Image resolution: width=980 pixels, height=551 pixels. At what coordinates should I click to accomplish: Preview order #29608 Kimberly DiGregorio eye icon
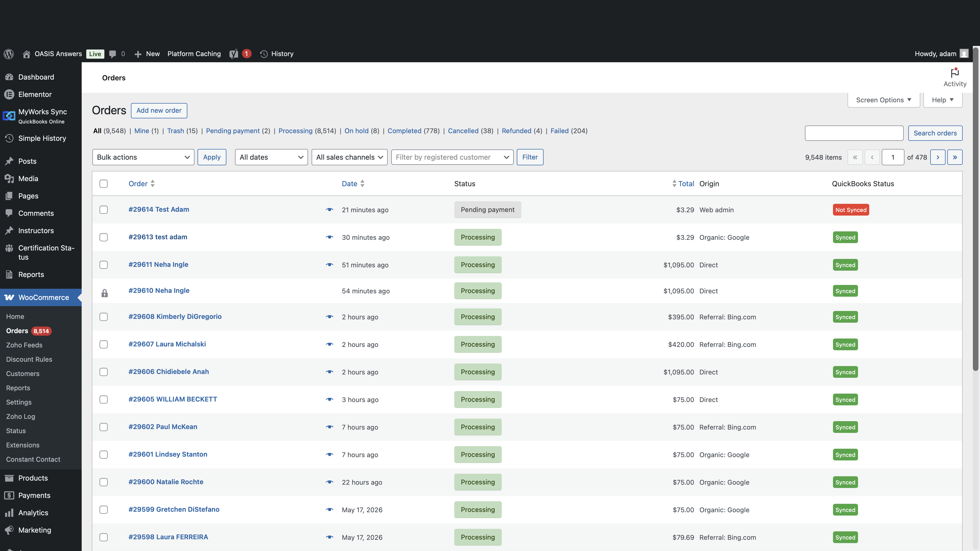[329, 317]
